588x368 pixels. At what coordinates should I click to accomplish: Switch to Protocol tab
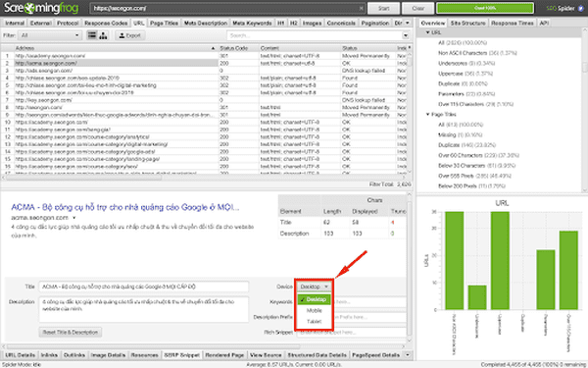coord(68,23)
